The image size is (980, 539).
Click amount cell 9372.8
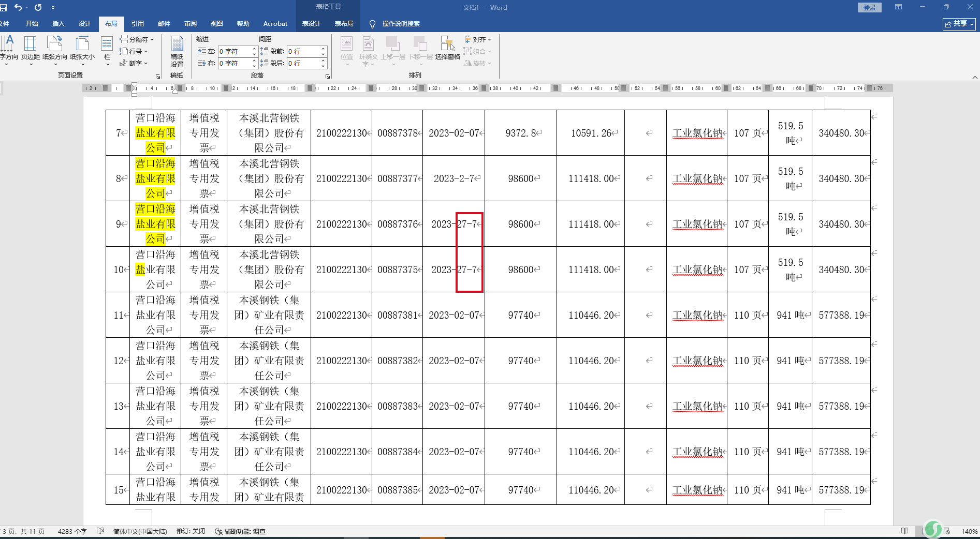coord(521,133)
